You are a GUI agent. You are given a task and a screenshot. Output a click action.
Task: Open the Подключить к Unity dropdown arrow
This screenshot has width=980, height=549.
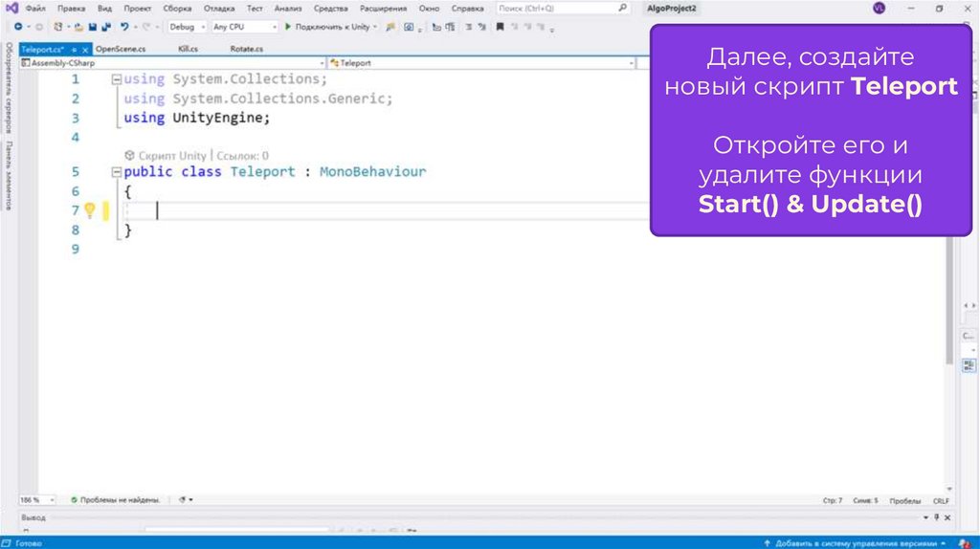375,27
